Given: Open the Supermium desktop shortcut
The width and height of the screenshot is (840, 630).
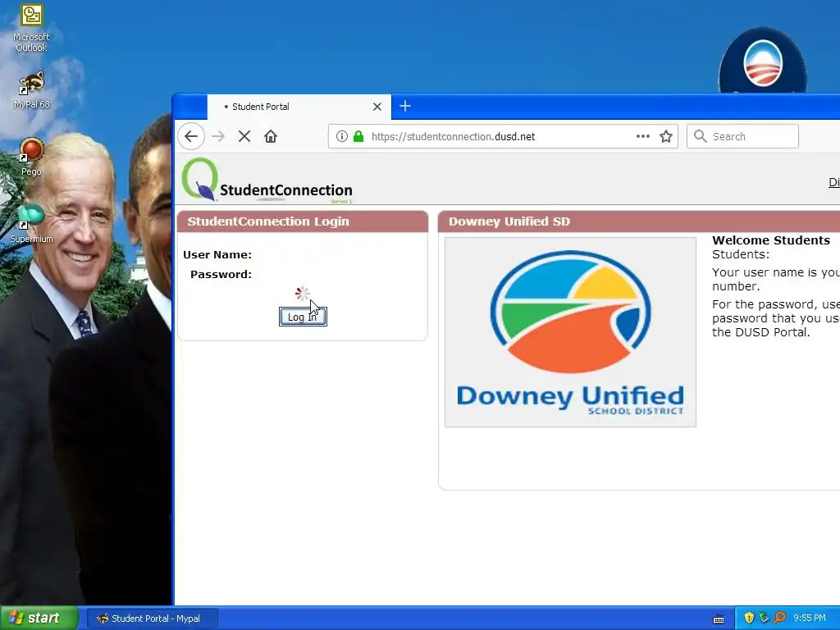Looking at the screenshot, I should point(31,224).
